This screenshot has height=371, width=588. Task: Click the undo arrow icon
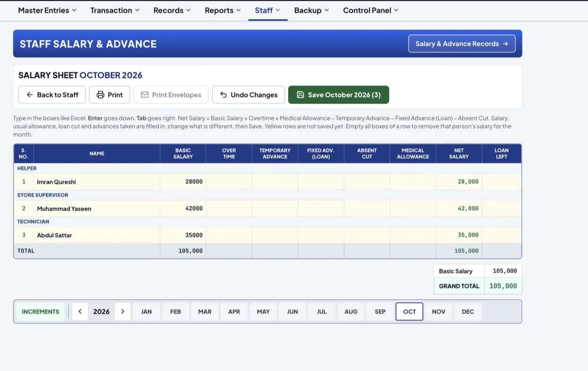pos(223,95)
